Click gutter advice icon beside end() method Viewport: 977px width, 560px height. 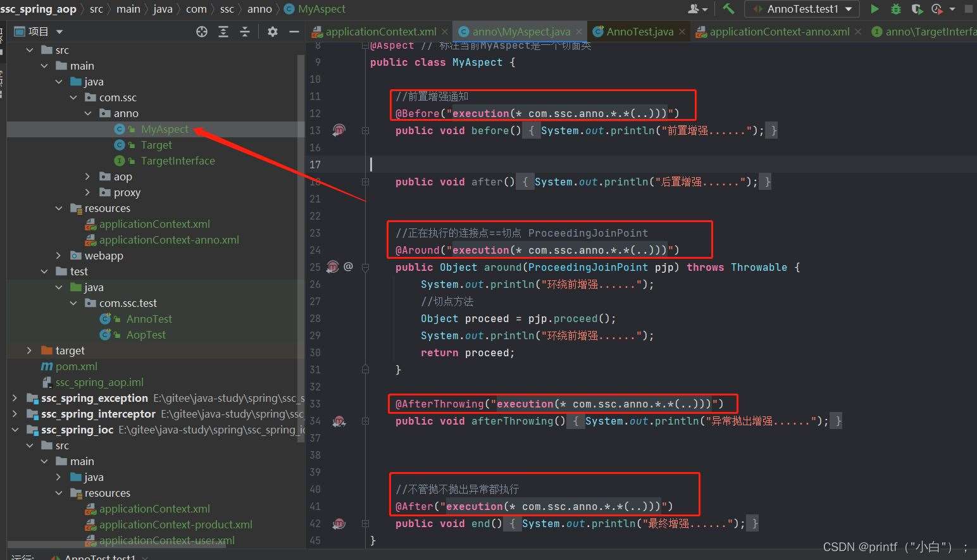[x=339, y=523]
